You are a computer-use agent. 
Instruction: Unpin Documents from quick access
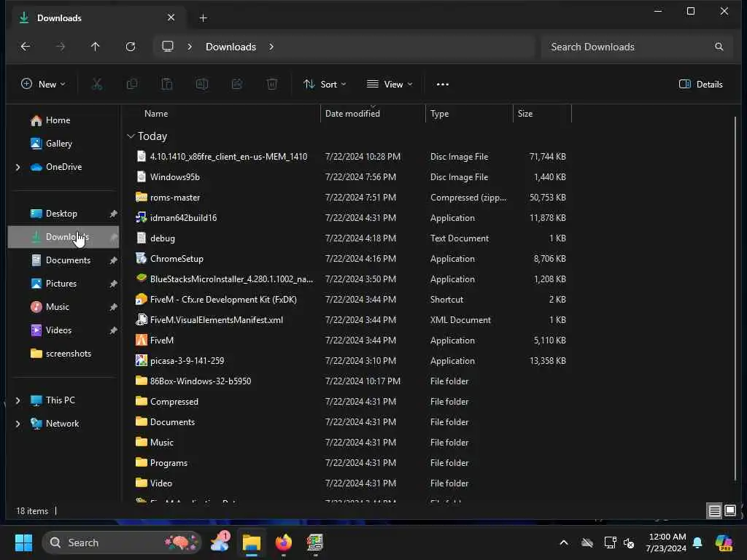[113, 260]
